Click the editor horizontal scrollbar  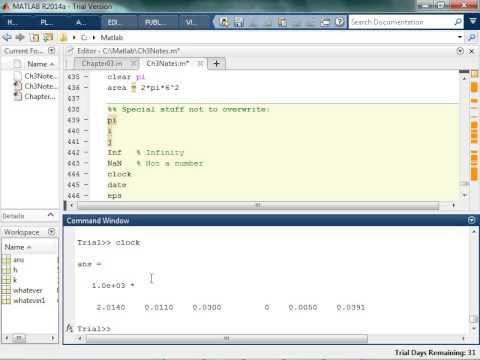click(258, 205)
